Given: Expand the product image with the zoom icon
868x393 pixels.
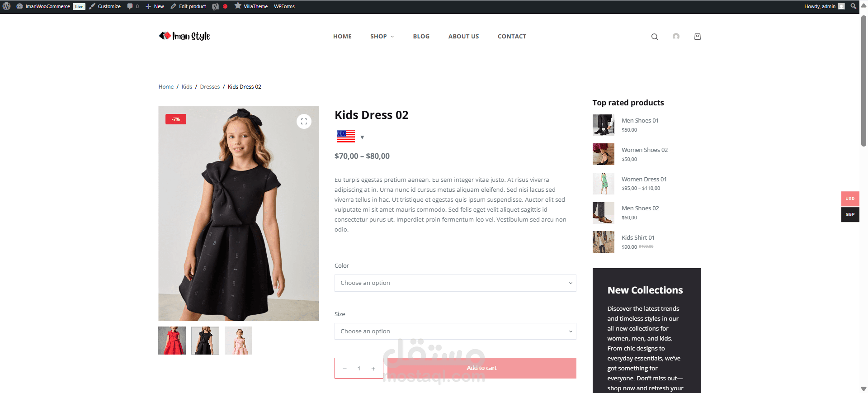Looking at the screenshot, I should [x=304, y=121].
